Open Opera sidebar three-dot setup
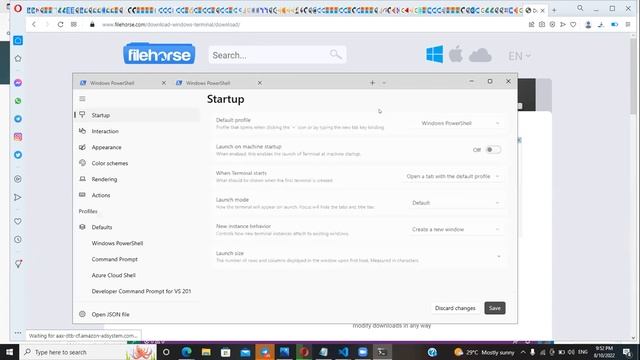The image size is (640, 360). pyautogui.click(x=18, y=333)
